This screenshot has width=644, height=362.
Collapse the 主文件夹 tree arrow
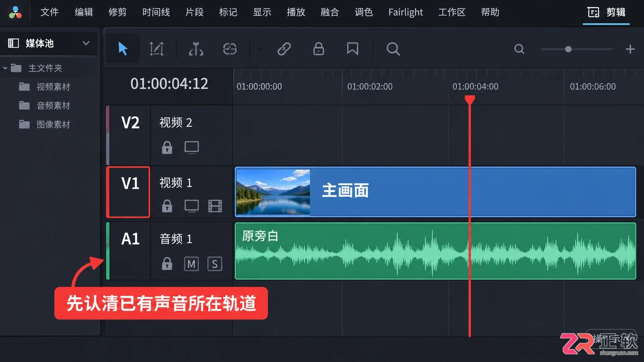[x=5, y=68]
